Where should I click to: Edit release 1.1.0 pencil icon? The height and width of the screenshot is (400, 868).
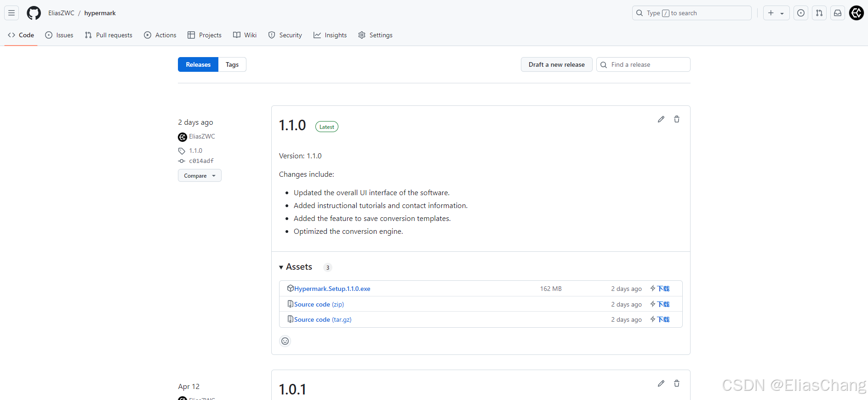(661, 119)
